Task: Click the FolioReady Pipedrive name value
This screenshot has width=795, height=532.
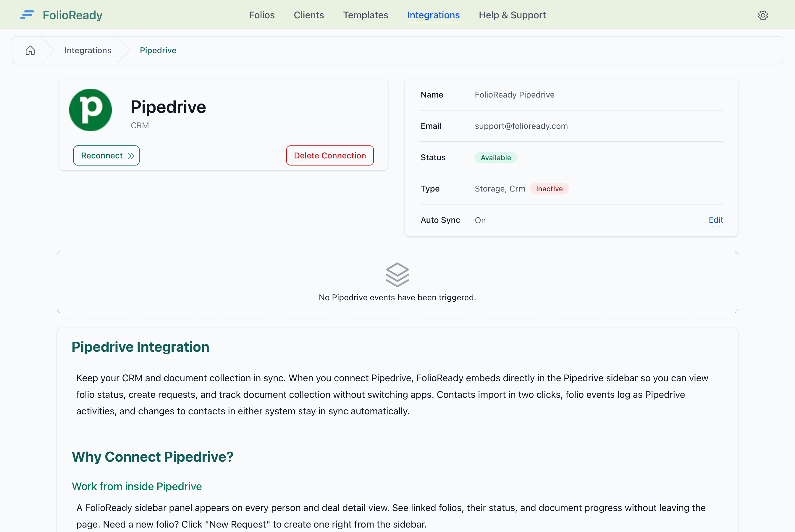Action: [514, 95]
